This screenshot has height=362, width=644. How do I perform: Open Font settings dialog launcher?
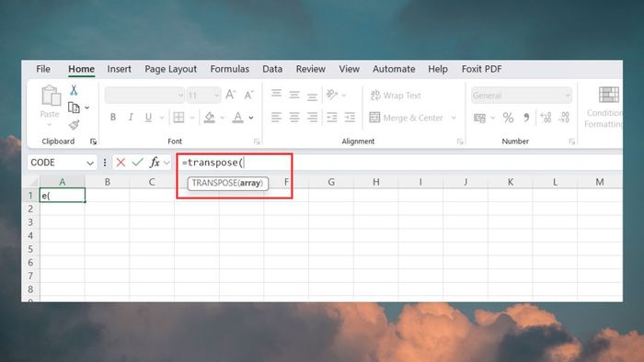pos(257,141)
